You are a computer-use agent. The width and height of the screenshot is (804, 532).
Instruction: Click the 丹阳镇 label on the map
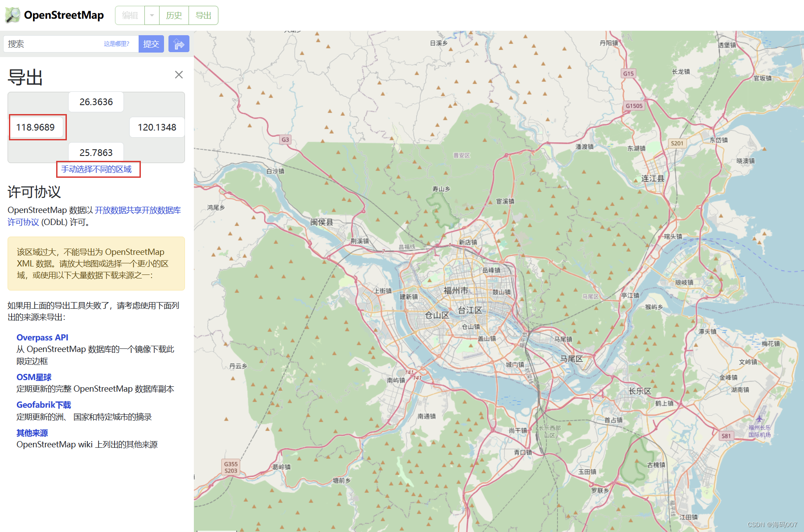609,43
